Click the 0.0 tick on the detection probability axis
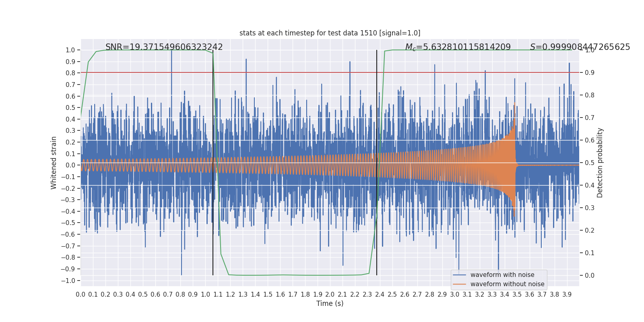Image resolution: width=644 pixels, height=322 pixels. coord(590,275)
